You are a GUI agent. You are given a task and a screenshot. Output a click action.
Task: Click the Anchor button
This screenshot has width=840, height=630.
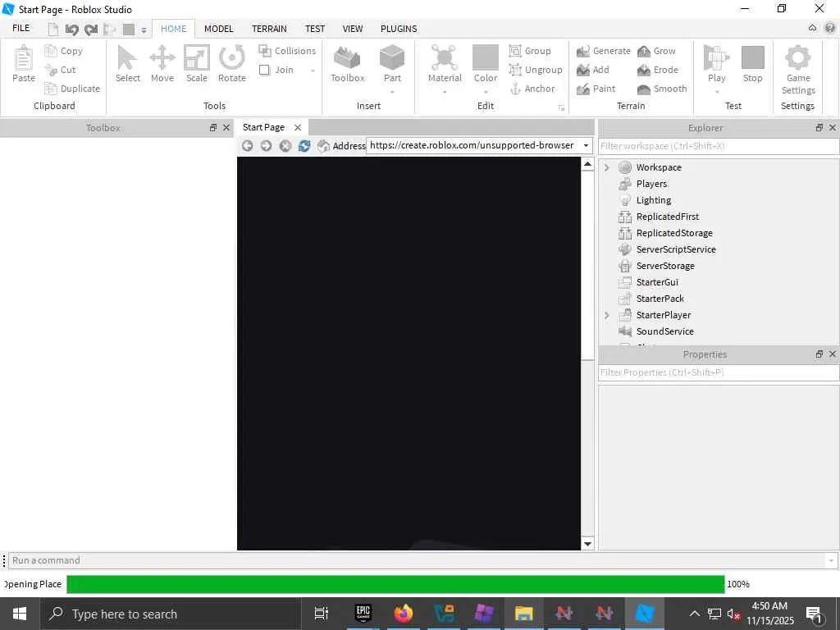pyautogui.click(x=532, y=89)
